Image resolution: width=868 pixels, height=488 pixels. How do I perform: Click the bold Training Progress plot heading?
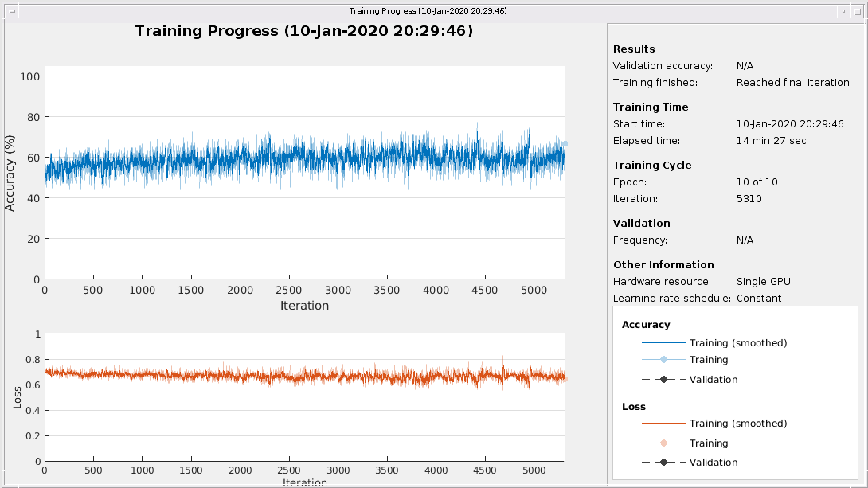point(304,30)
